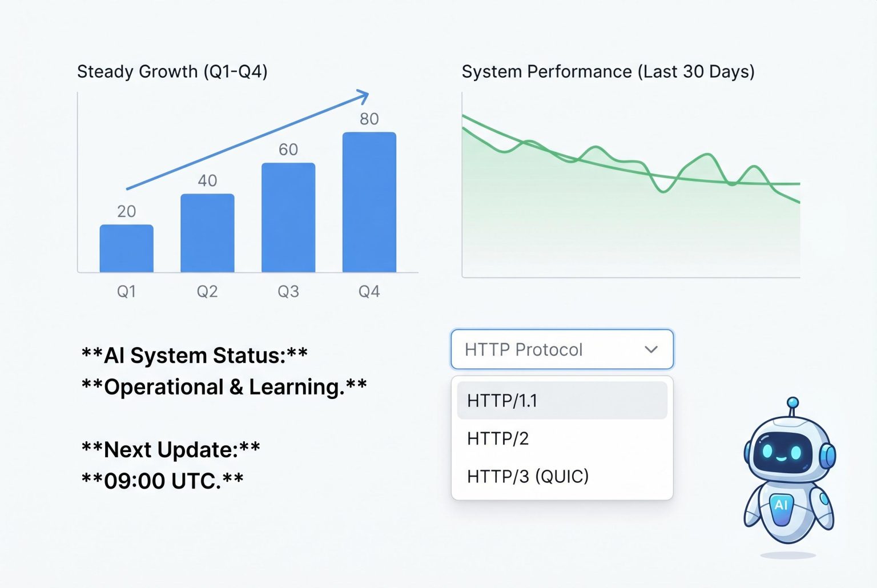Click the Q3 bar showing 60

coord(288,218)
